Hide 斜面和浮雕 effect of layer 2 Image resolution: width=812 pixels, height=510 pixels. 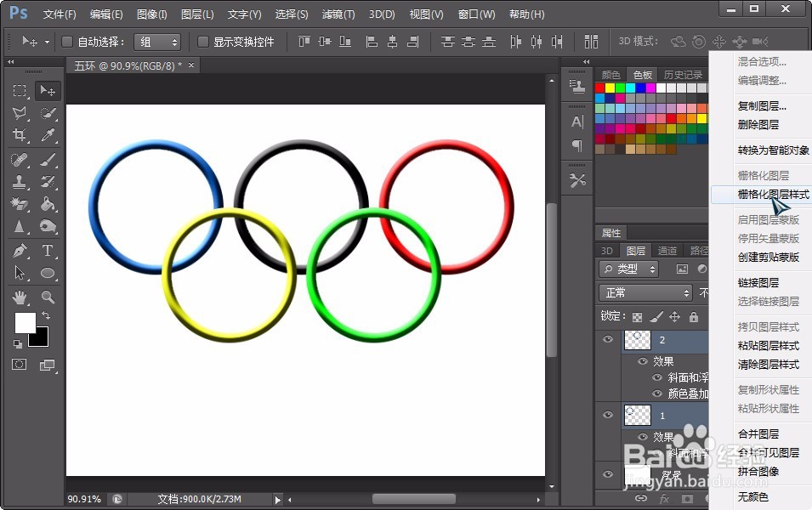[x=657, y=377]
